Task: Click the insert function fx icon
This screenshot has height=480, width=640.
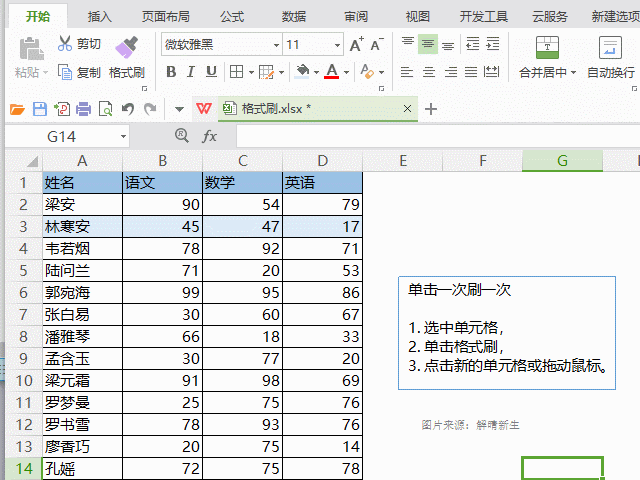Action: point(210,136)
